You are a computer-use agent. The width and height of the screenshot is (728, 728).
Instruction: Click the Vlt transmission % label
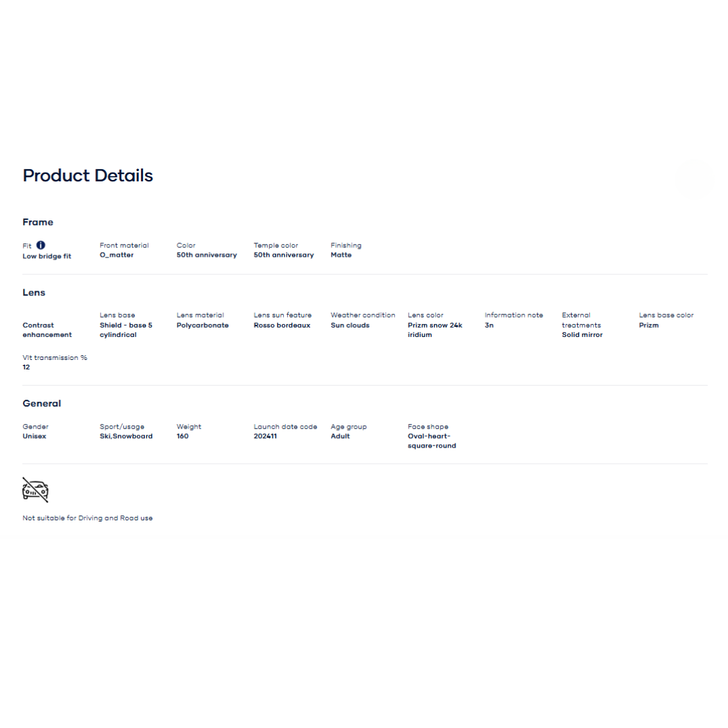click(55, 358)
